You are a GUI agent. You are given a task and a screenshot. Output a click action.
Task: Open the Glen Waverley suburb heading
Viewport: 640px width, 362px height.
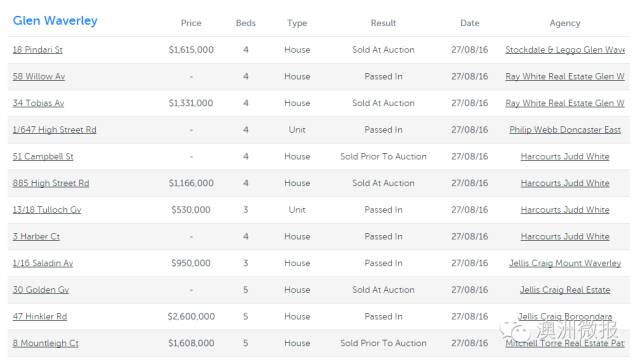[55, 21]
